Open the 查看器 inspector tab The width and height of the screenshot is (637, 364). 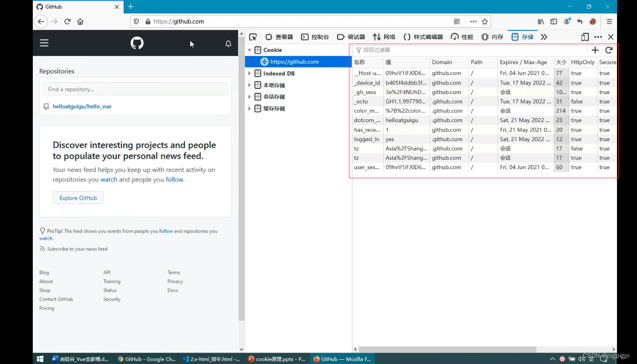tap(279, 37)
